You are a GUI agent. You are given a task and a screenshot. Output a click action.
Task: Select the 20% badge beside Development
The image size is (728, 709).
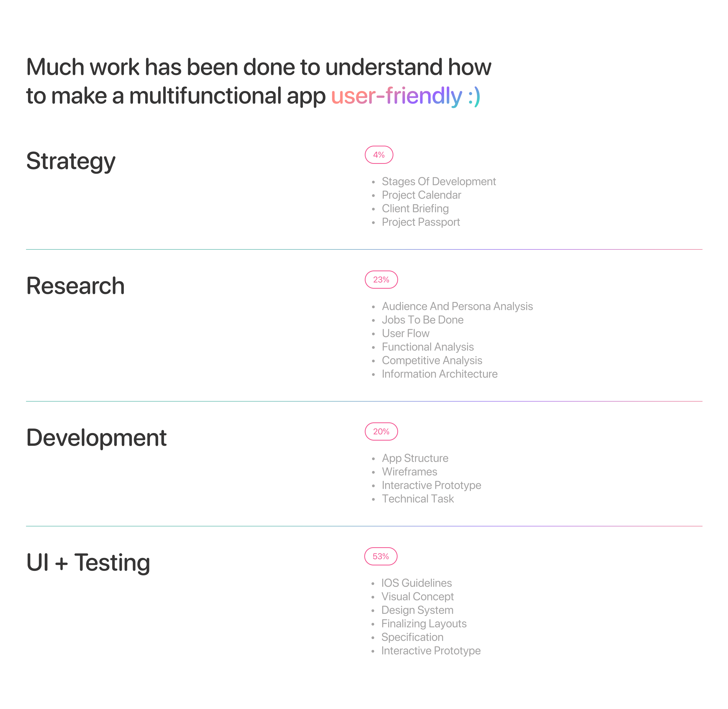pos(381,431)
